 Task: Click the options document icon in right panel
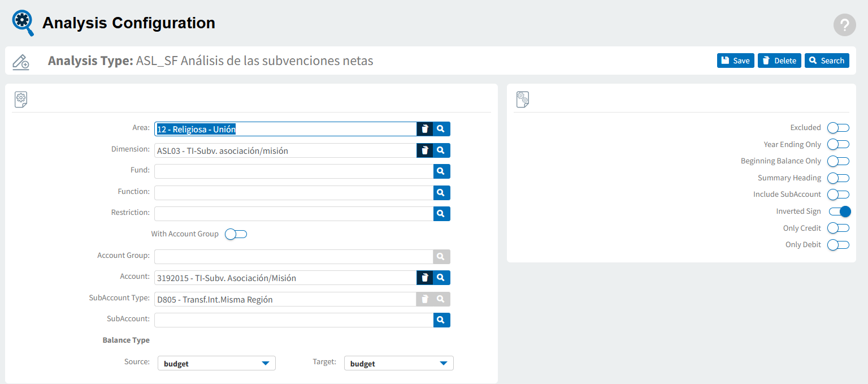tap(523, 99)
